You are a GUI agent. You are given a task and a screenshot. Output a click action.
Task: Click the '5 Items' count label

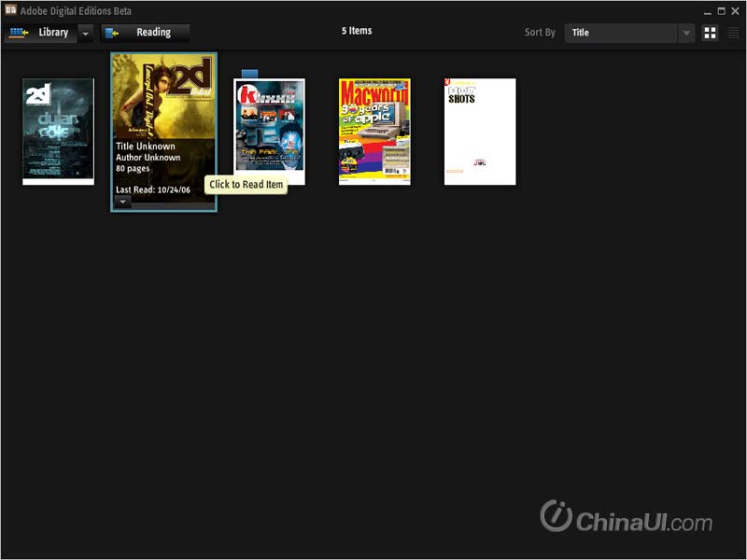coord(357,31)
